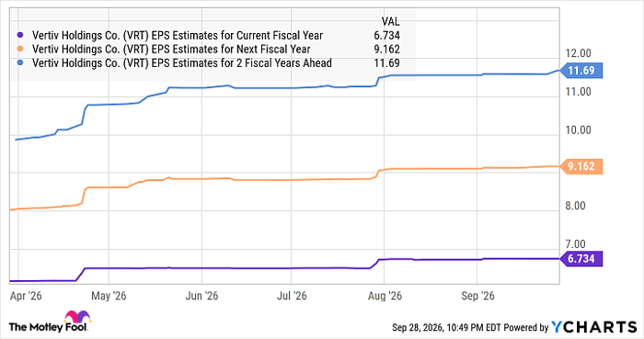Viewport: 644px width, 339px height.
Task: Click the Jul '26 x-axis label
Action: pyautogui.click(x=292, y=296)
